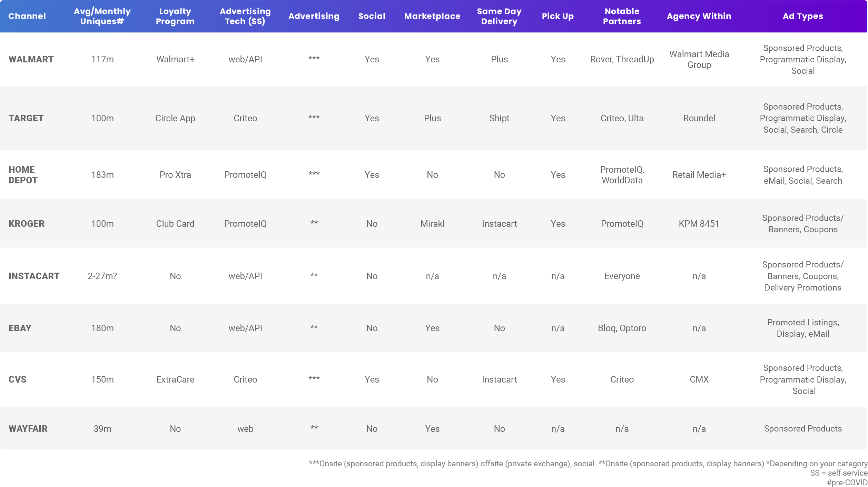Click the Retail Media+ agency cell
The height and width of the screenshot is (487, 868).
tap(699, 175)
